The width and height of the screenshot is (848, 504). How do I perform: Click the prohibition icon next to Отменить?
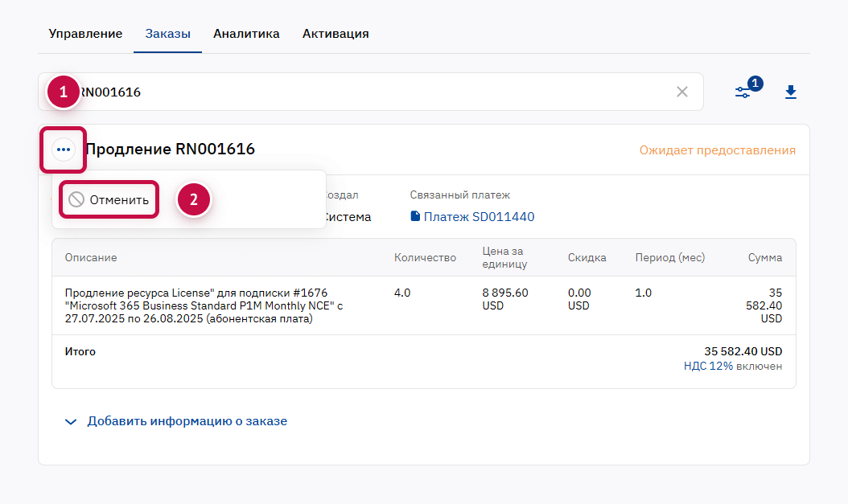[76, 199]
